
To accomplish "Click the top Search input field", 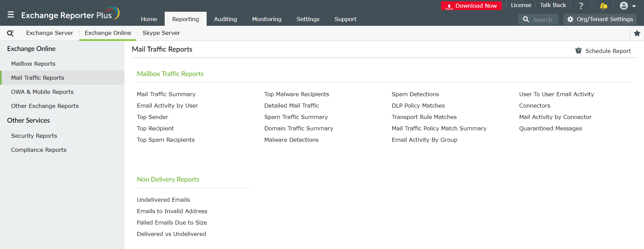I will coord(542,20).
